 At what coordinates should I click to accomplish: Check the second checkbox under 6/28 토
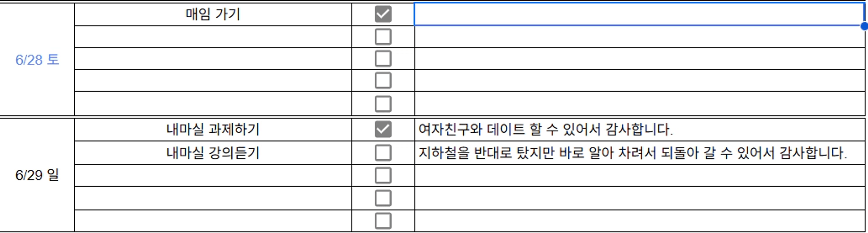383,36
